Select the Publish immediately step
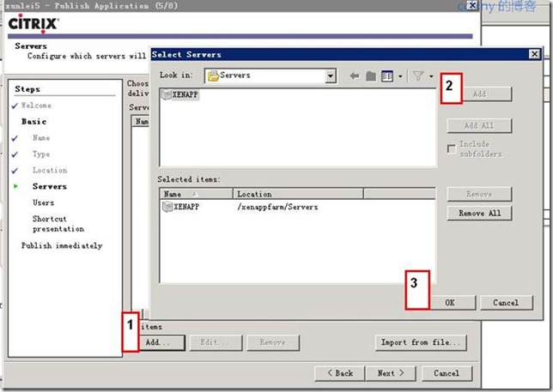 coord(62,245)
